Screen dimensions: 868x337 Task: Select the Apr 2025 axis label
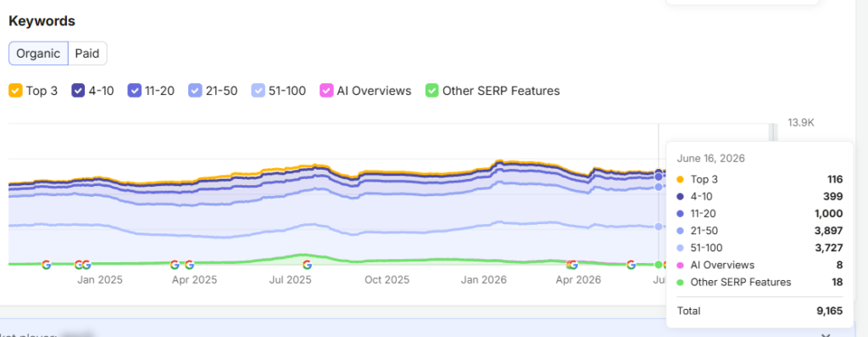click(x=194, y=280)
